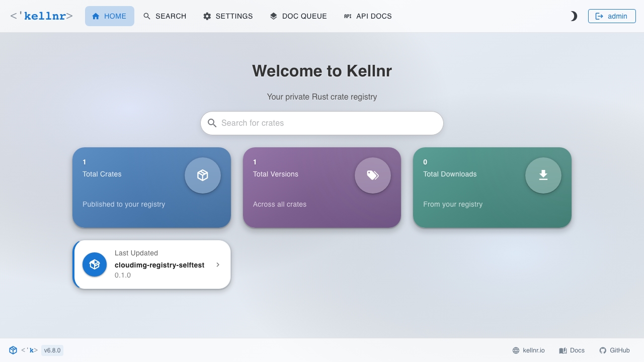Click the v6.8.0 version badge
The image size is (644, 362).
(x=52, y=350)
